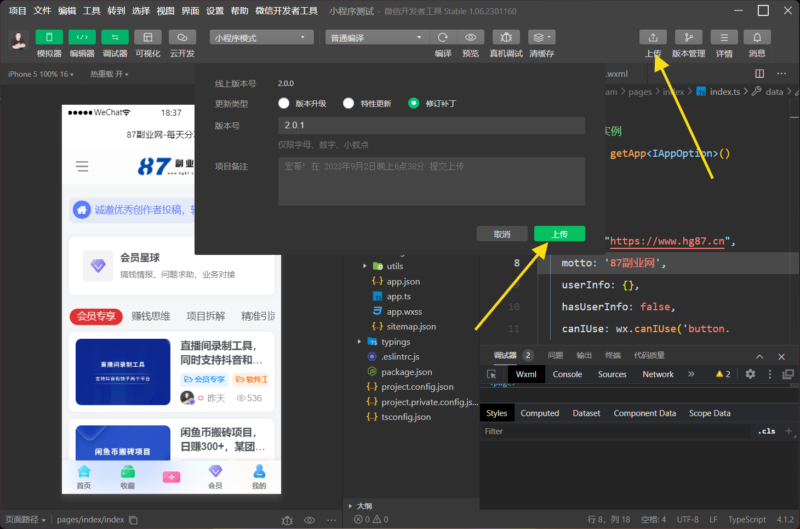Switch to the Console tab
Viewport: 800px width, 529px height.
point(567,374)
